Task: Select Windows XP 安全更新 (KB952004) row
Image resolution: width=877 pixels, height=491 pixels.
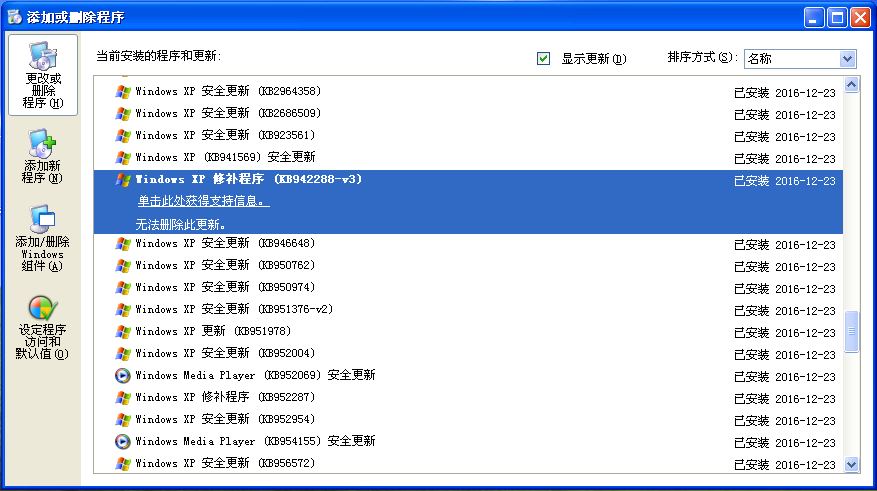Action: coord(468,353)
